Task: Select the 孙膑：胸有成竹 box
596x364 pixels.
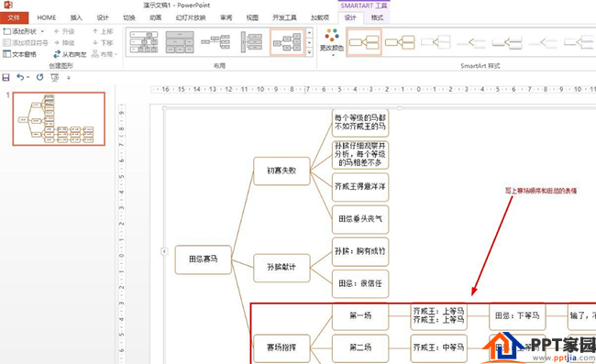Action: pyautogui.click(x=360, y=251)
